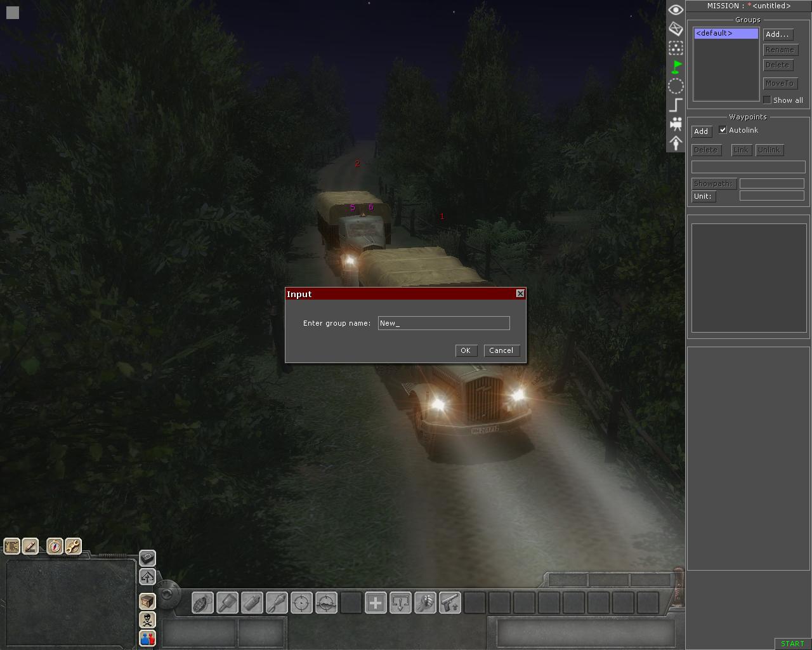Select the crossed map tile editor icon
Screen dimensions: 812x650
click(676, 29)
